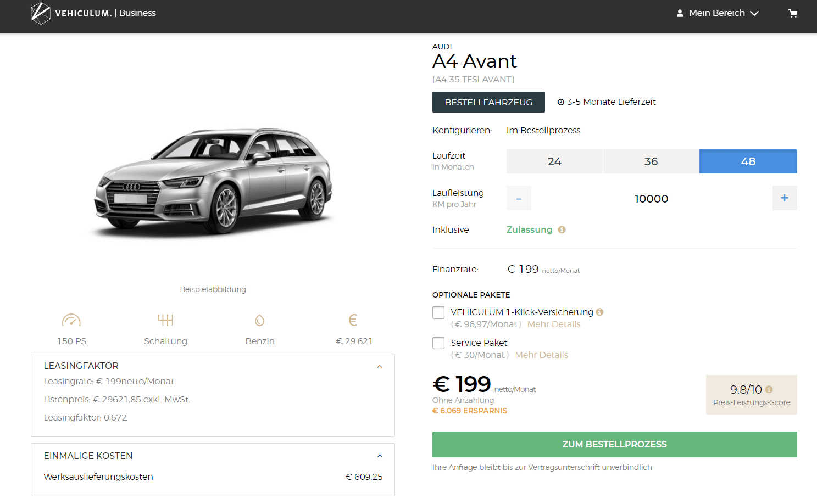This screenshot has height=504, width=817.
Task: Click the 'Leasingfaktor: 0,672' line
Action: point(85,418)
